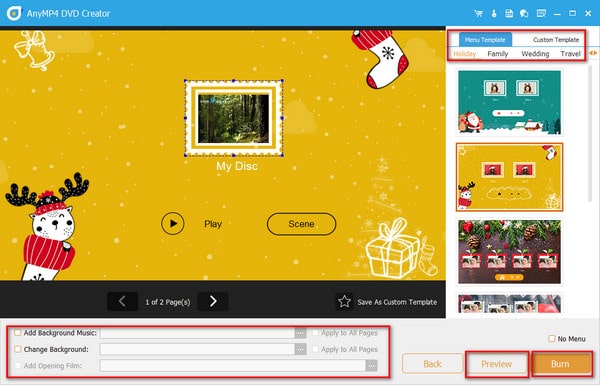Screen dimensions: 600x385
Task: Select the My Disc title text
Action: point(237,166)
